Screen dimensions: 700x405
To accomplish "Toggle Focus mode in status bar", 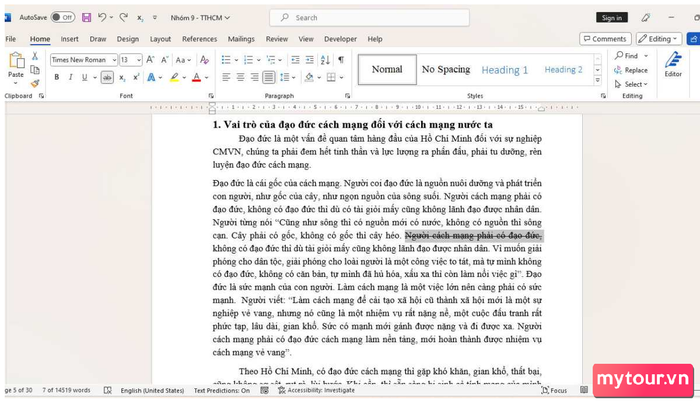I will click(x=554, y=390).
